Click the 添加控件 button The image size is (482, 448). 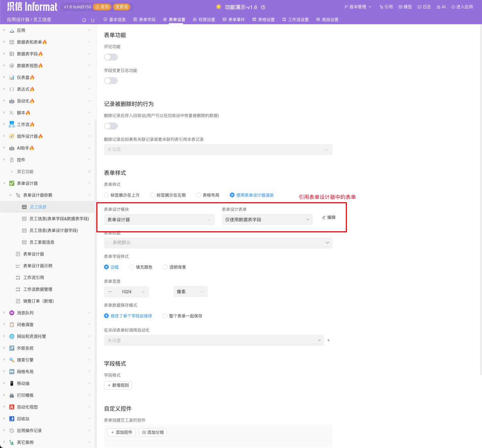coord(121,432)
